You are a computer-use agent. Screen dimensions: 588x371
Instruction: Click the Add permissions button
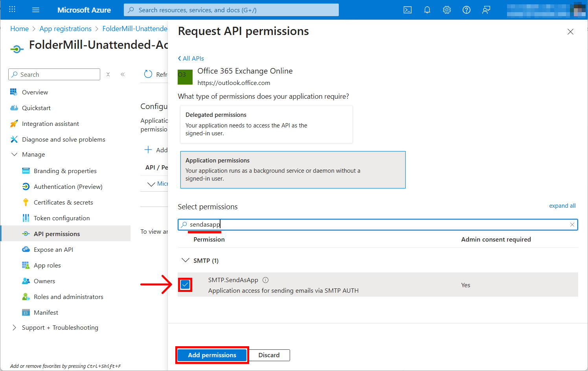pyautogui.click(x=212, y=355)
